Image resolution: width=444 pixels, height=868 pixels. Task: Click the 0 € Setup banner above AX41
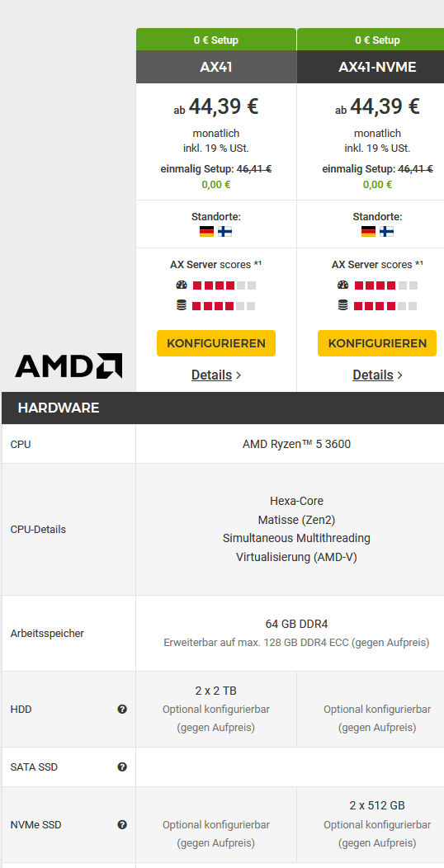(x=216, y=40)
